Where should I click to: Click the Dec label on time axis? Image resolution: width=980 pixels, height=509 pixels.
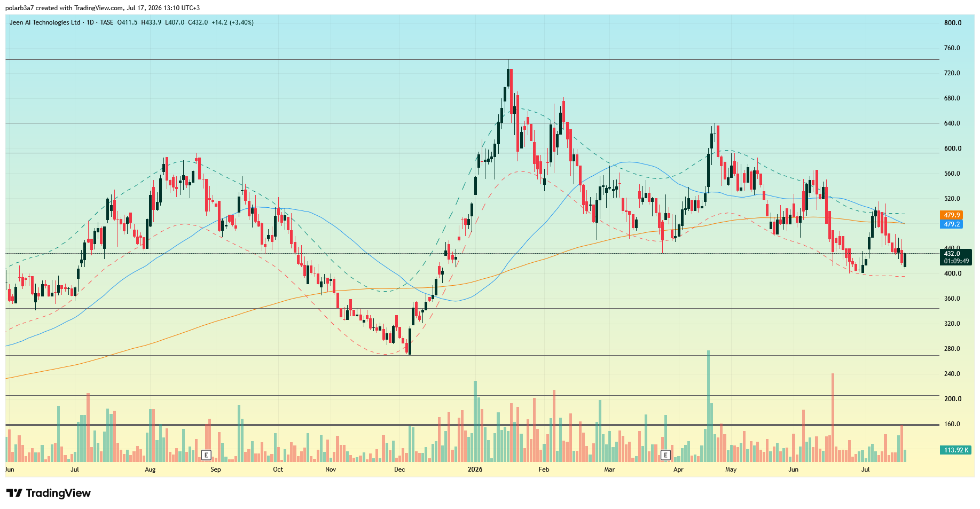coord(399,469)
